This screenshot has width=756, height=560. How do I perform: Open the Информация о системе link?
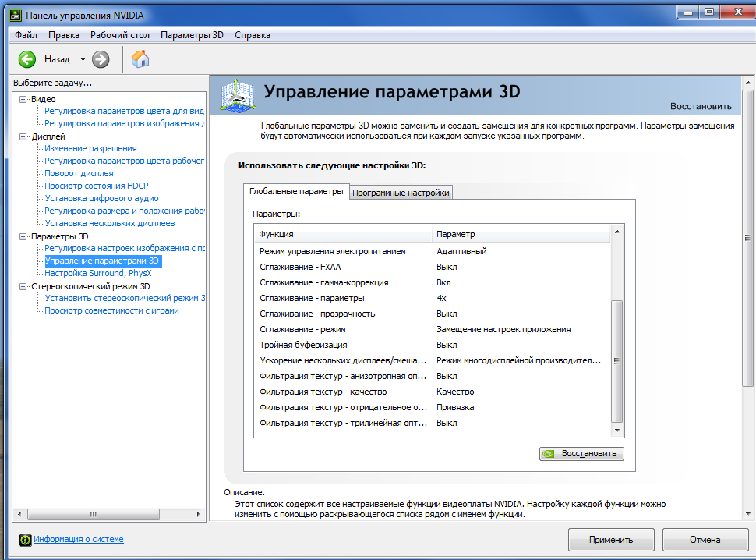79,539
